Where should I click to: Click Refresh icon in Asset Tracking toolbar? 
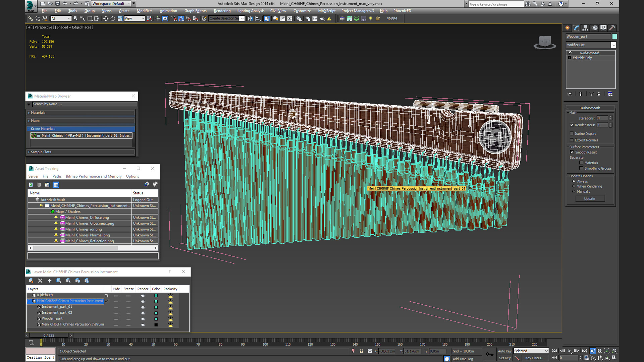click(31, 185)
